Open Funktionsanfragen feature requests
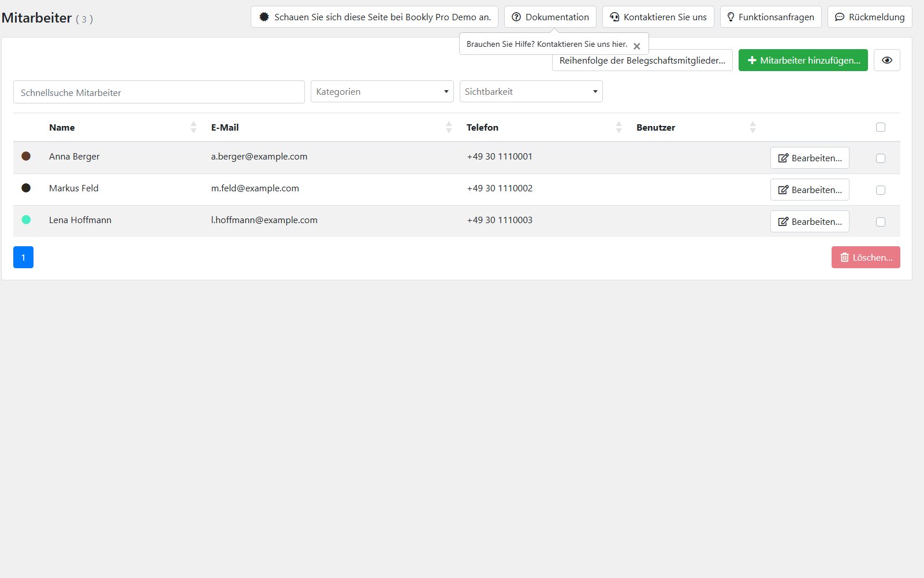Viewport: 924px width, 578px height. (771, 17)
